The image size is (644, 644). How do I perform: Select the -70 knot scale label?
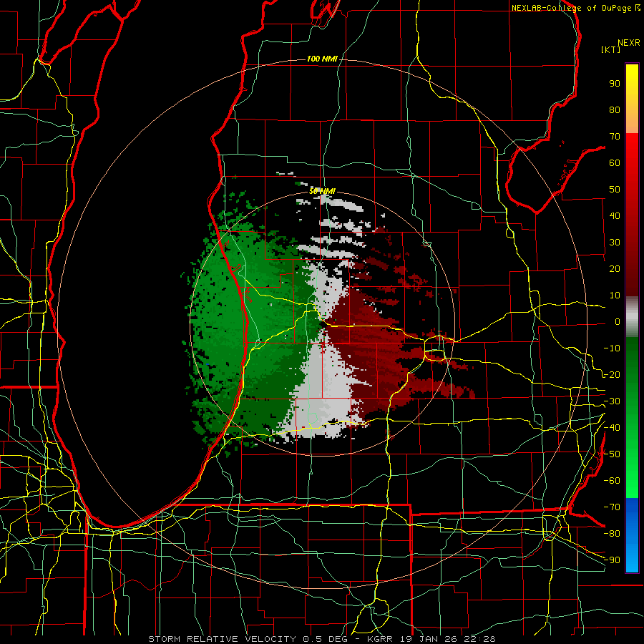tap(612, 507)
